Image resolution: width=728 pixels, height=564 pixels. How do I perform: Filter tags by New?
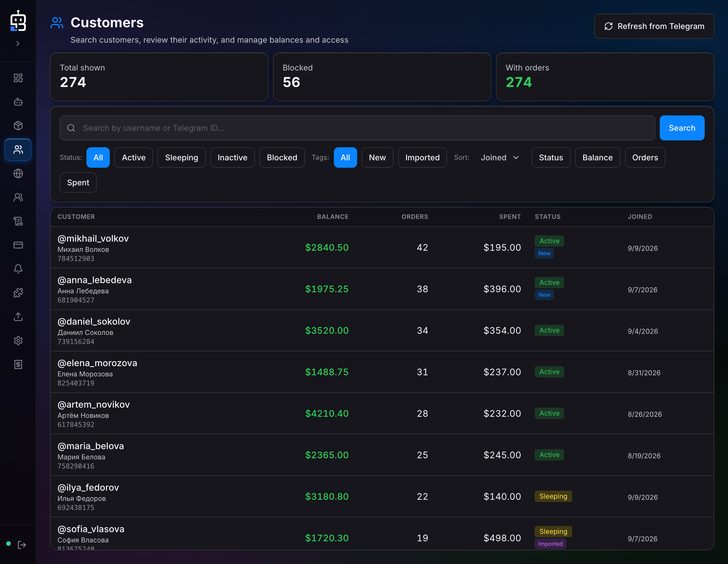coord(377,157)
